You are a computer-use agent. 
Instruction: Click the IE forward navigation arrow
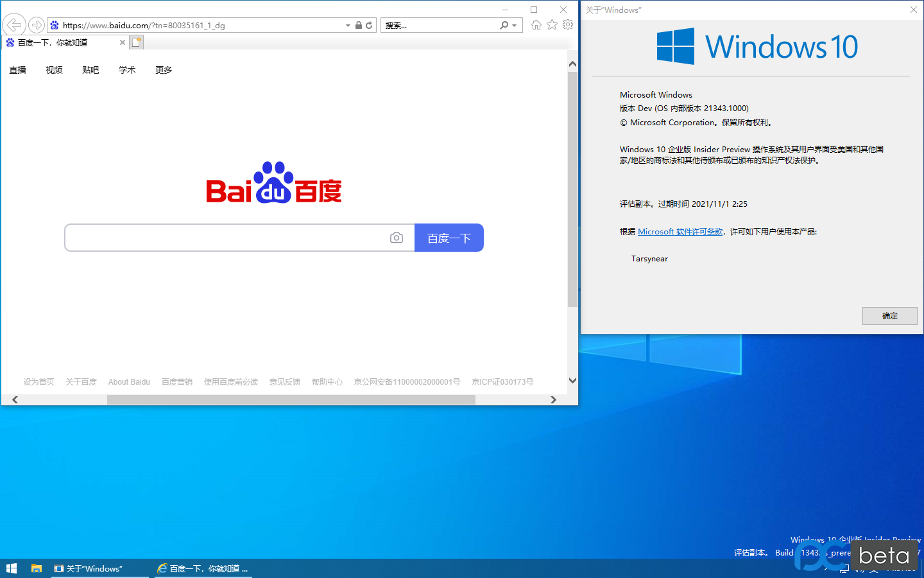tap(37, 25)
